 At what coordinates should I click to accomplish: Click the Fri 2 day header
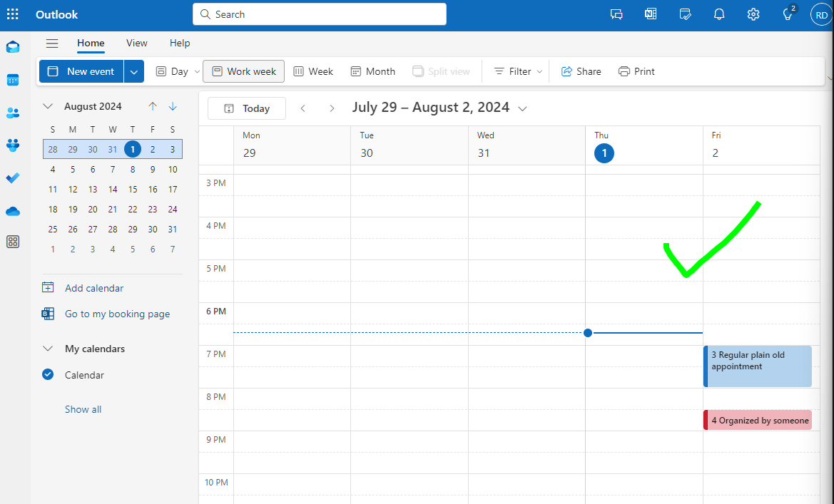pos(761,145)
